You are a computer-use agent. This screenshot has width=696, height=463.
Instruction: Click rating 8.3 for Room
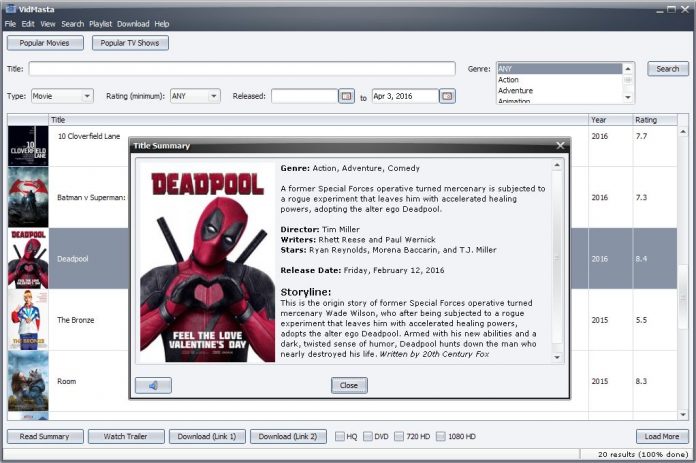coord(641,381)
